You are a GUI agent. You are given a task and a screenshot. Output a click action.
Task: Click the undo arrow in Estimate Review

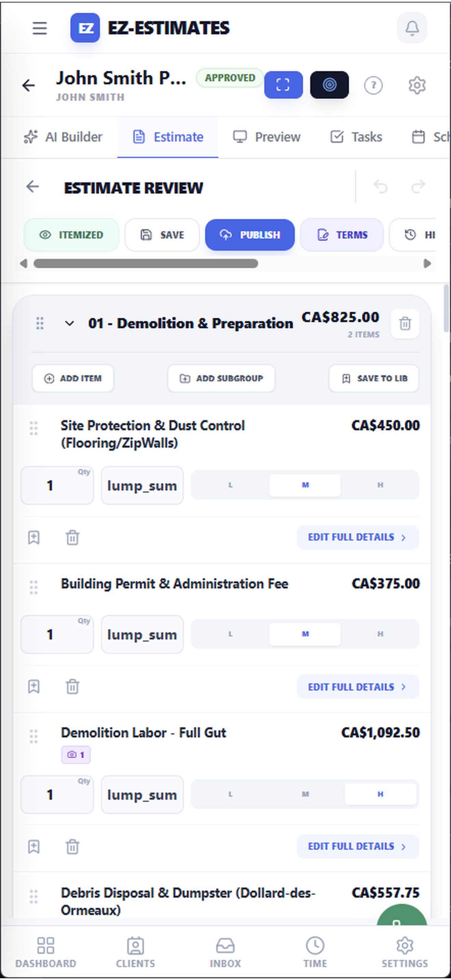tap(382, 187)
